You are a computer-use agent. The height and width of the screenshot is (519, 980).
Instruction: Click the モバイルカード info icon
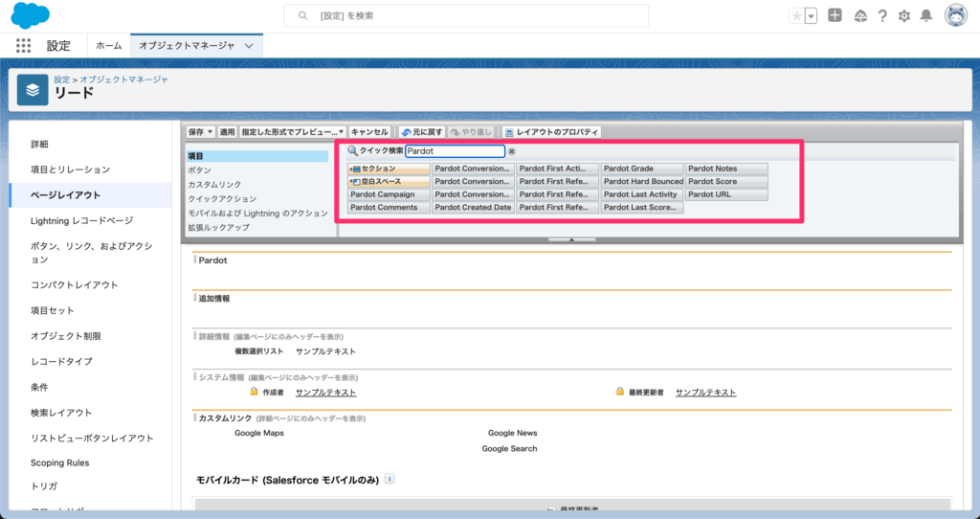coord(390,479)
